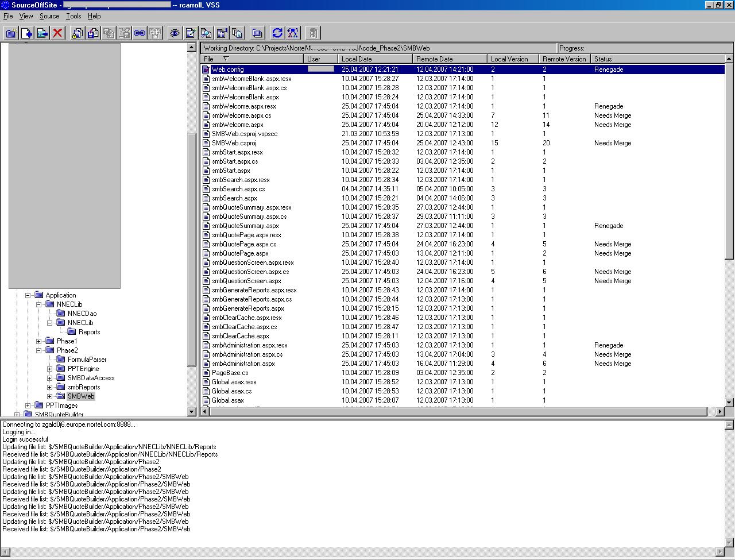Click the Login successful log line

(x=25, y=439)
